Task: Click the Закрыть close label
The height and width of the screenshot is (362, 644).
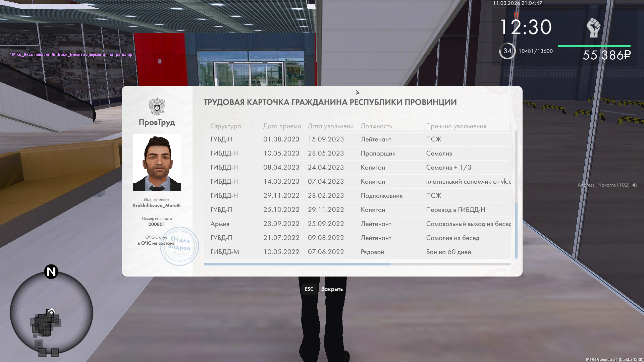Action: 332,289
